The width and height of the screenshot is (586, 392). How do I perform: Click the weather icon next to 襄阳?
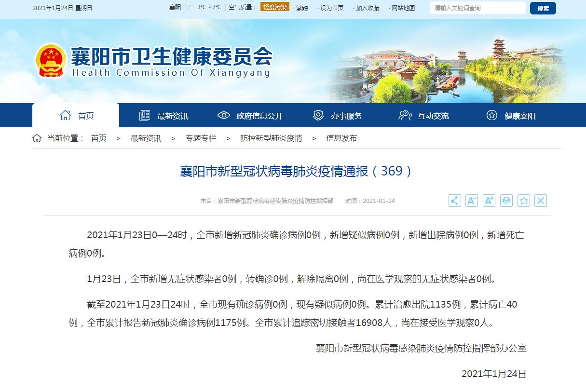189,7
